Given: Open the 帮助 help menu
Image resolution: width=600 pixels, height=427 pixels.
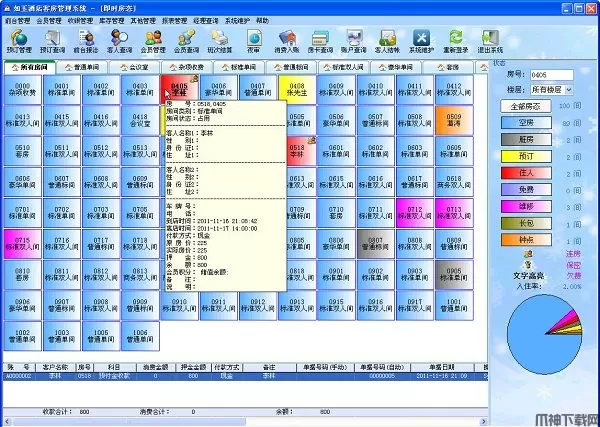Looking at the screenshot, I should (262, 21).
